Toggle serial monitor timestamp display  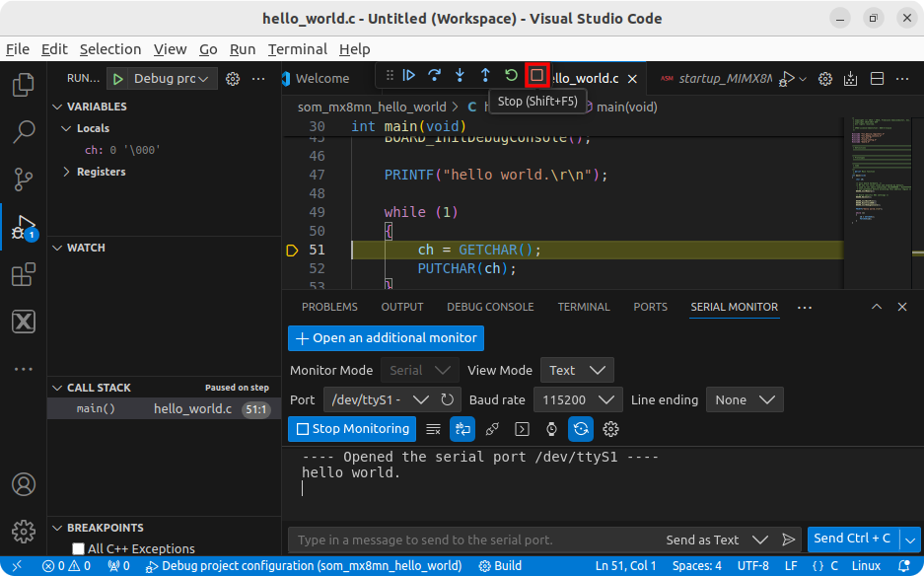[x=551, y=429]
